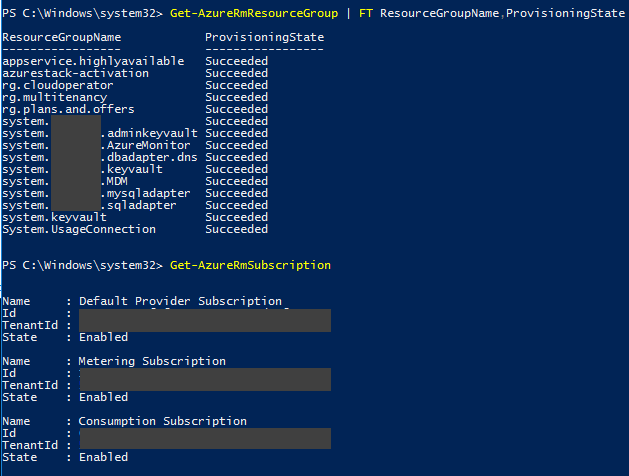Screen dimensions: 629x476
Task: Select the Default Provider Subscription name
Action: click(180, 301)
